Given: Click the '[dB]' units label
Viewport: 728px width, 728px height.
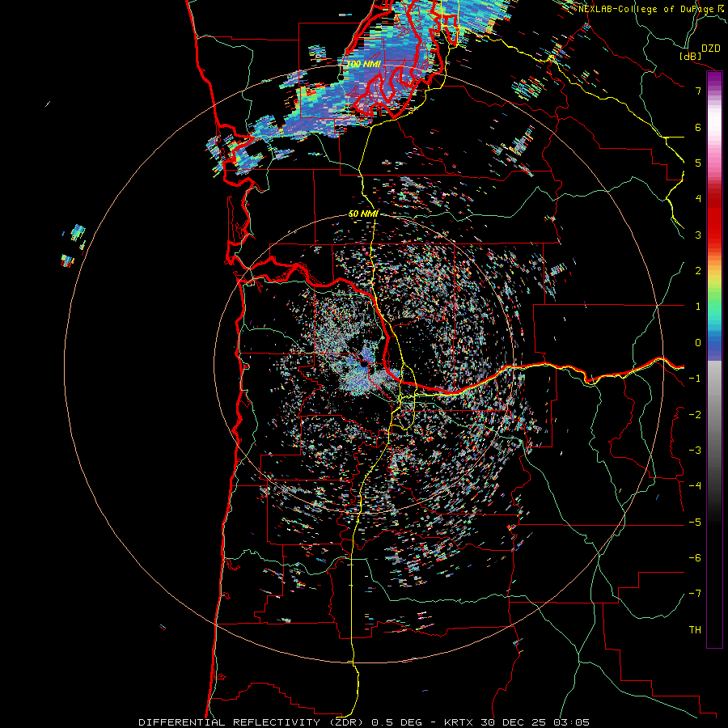Looking at the screenshot, I should [x=691, y=56].
